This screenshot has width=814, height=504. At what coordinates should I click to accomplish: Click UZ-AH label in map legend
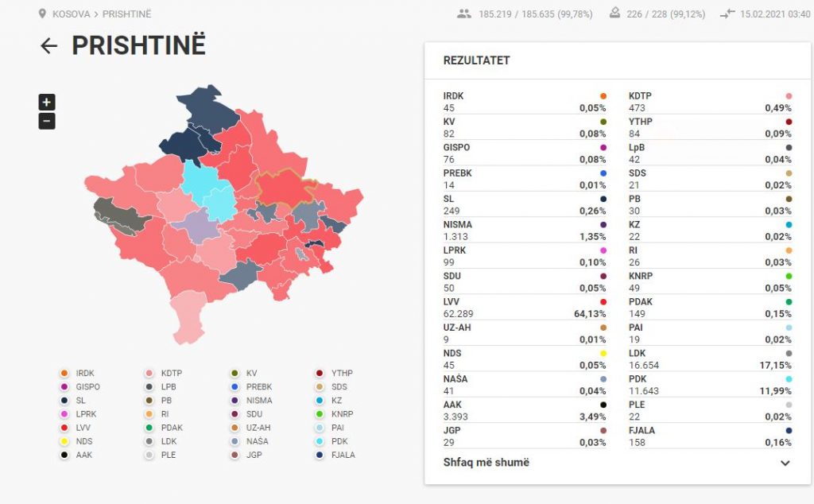click(258, 428)
